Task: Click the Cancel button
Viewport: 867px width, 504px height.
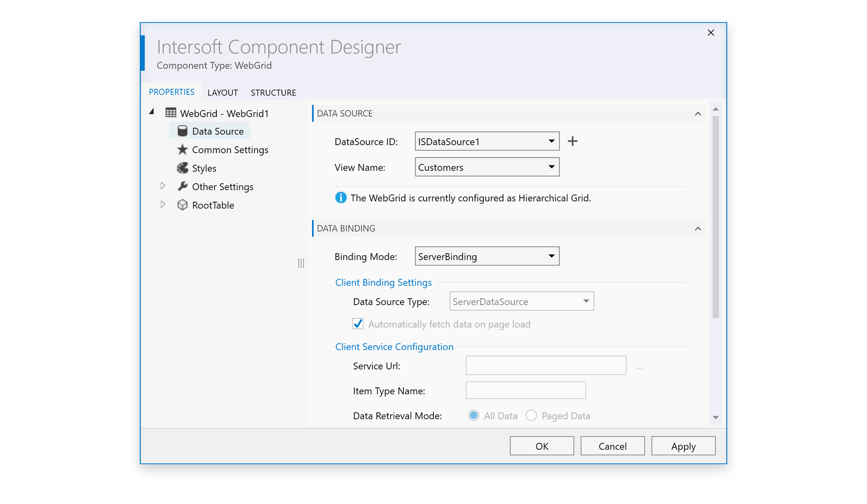Action: tap(612, 446)
